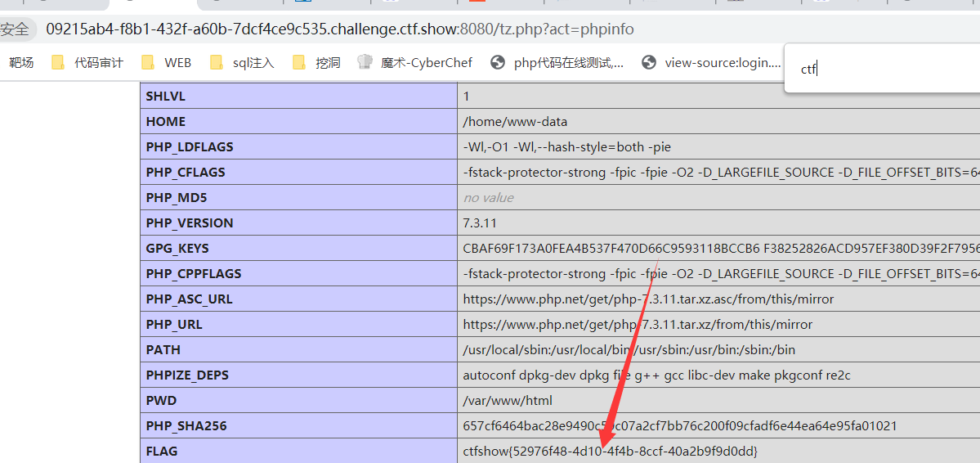Open the view-source:login bookmark
This screenshot has width=980, height=463.
tap(712, 62)
